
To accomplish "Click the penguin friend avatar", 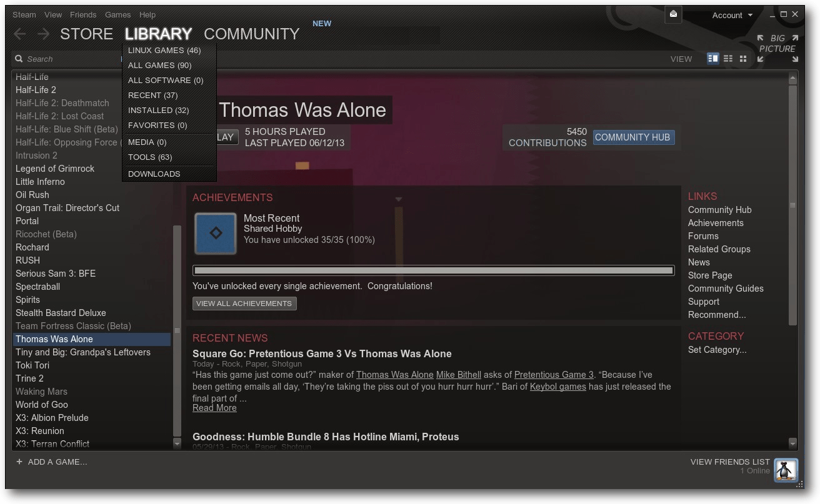I will tap(786, 470).
